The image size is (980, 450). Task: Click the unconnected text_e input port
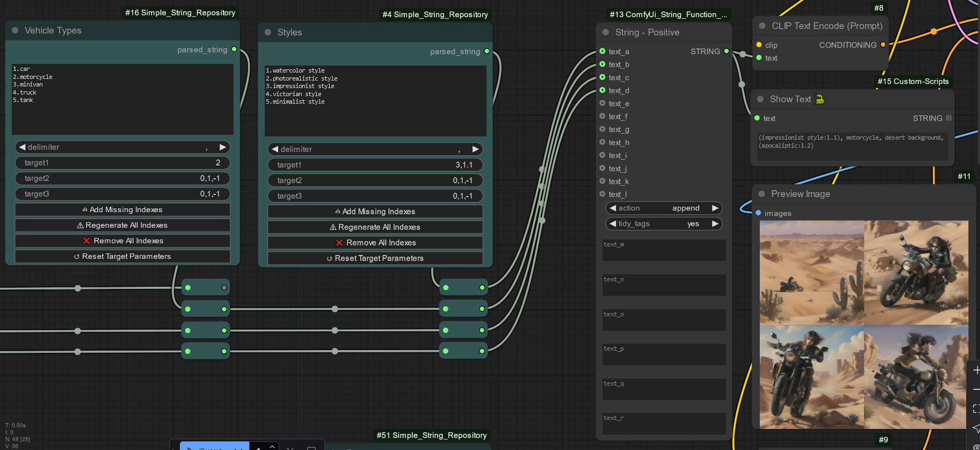pyautogui.click(x=602, y=103)
